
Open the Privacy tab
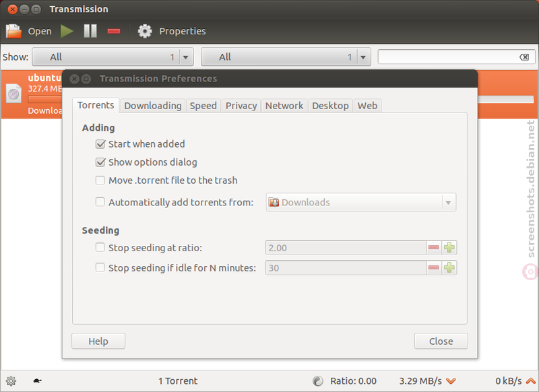pos(241,106)
